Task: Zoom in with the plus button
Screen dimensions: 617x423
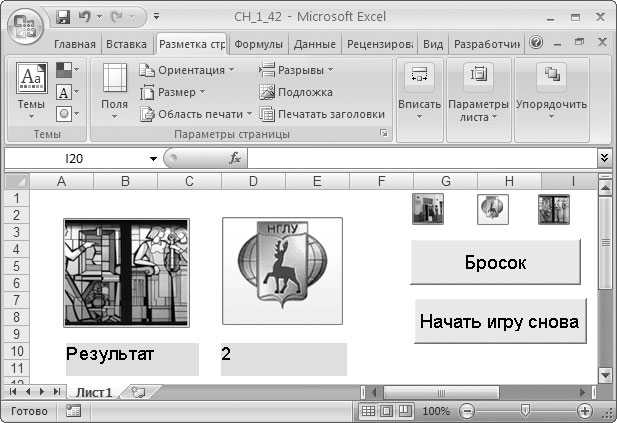Action: tap(585, 411)
